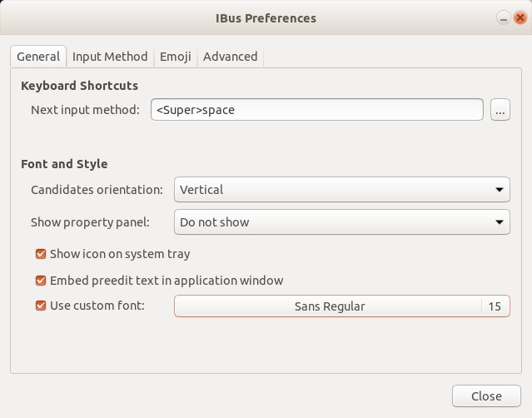
Task: Open font chooser showing Sans Regular
Action: tap(342, 306)
